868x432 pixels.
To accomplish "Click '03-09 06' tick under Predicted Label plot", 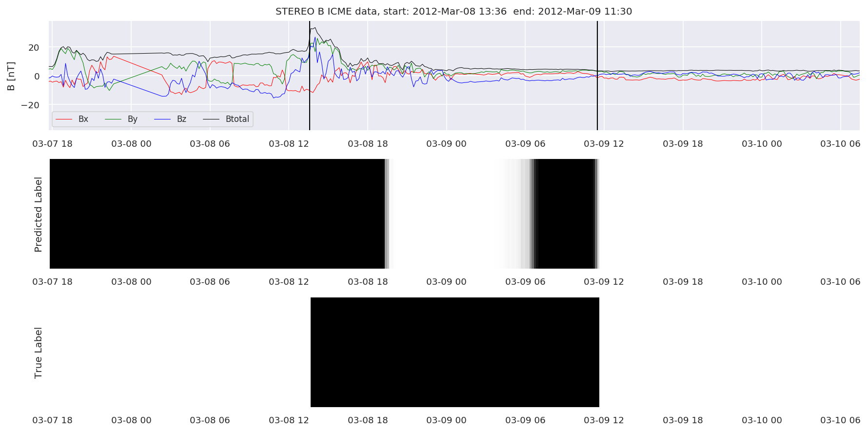I will point(525,282).
